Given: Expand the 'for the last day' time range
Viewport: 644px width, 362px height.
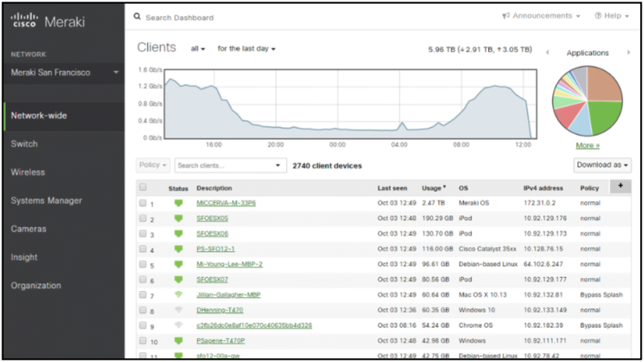Looking at the screenshot, I should tap(246, 49).
